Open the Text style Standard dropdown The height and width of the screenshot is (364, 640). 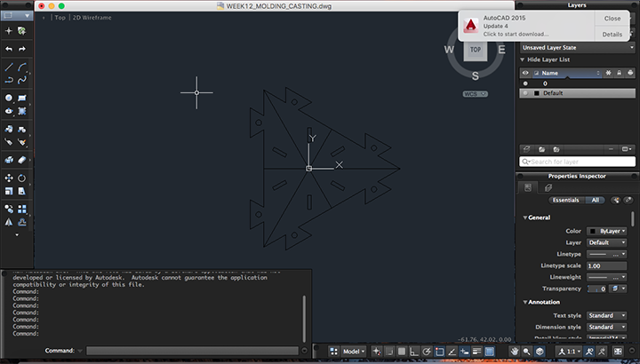click(x=606, y=315)
